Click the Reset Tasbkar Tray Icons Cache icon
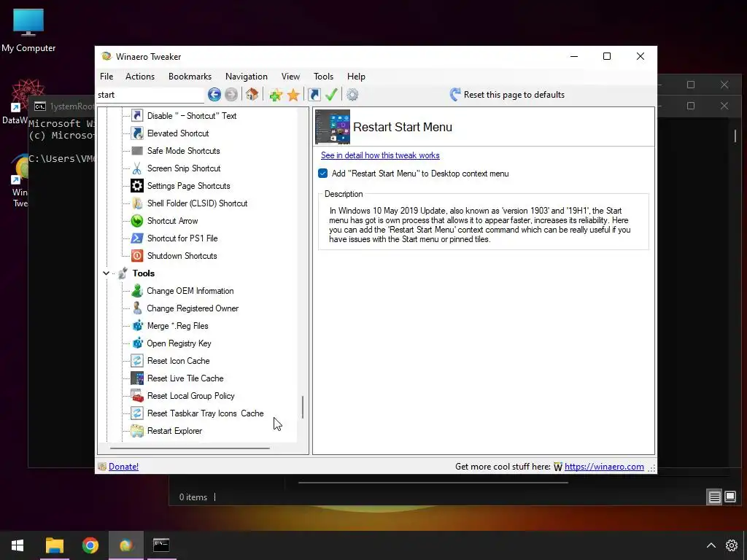Image resolution: width=747 pixels, height=560 pixels. coord(137,413)
